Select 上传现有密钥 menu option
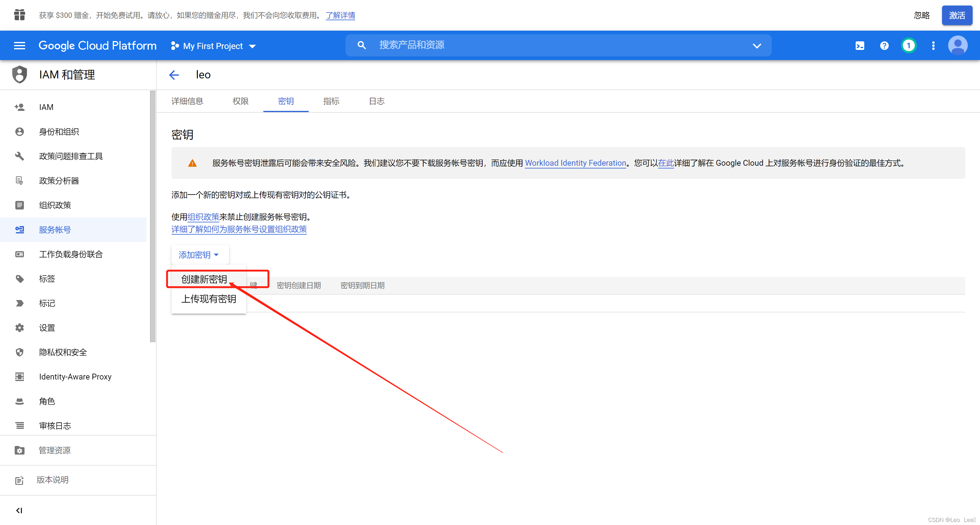Screen dimensions: 980x525 209,299
